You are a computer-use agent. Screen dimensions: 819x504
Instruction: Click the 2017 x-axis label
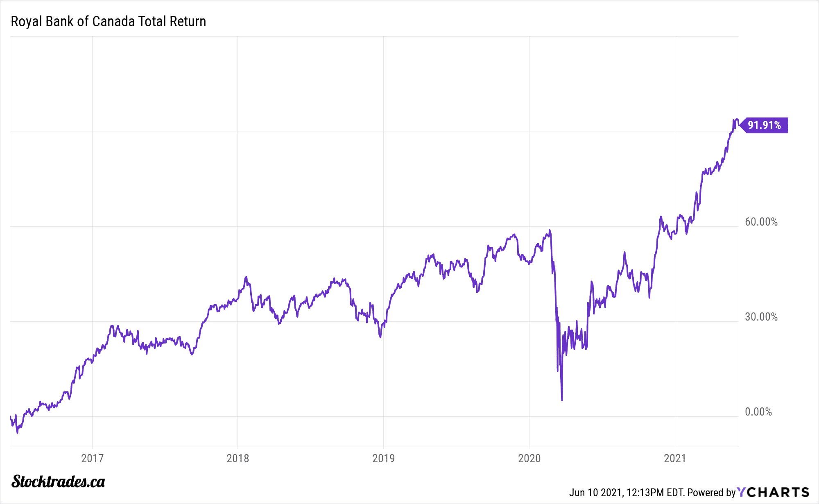pyautogui.click(x=92, y=458)
